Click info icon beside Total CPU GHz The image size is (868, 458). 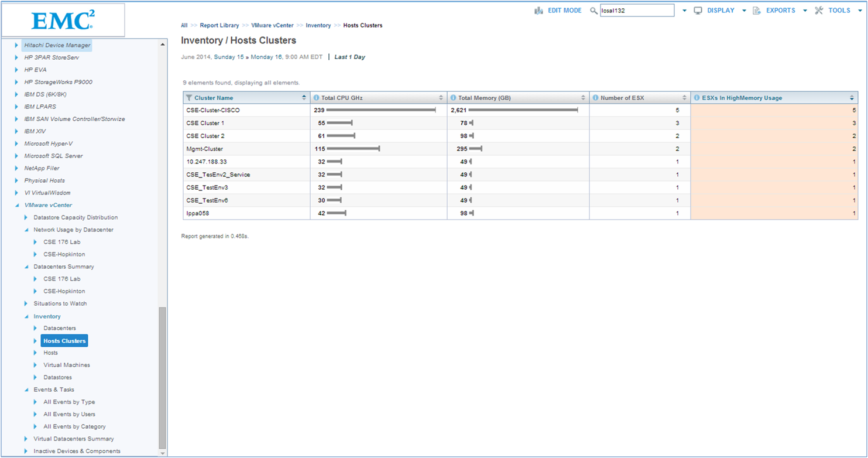pyautogui.click(x=317, y=98)
